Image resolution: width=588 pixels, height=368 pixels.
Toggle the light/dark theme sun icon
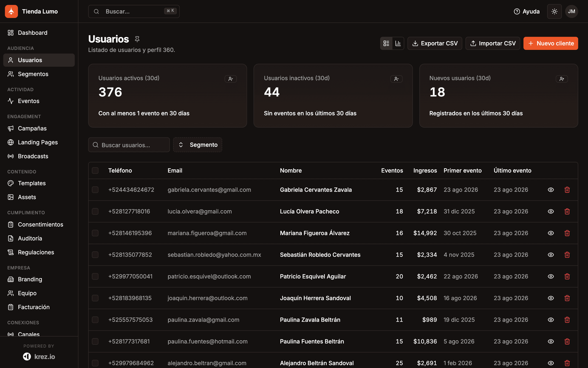tap(554, 11)
